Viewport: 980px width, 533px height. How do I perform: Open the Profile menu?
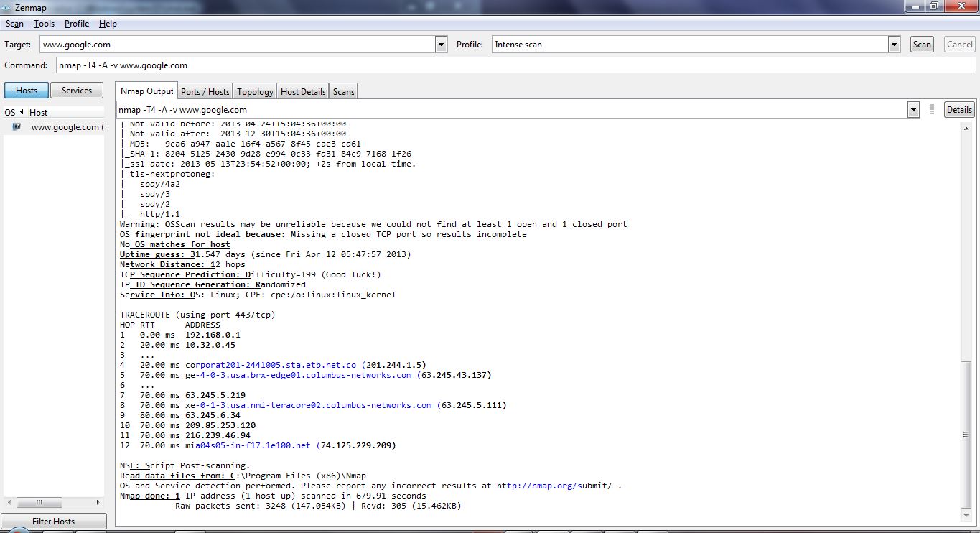point(77,24)
